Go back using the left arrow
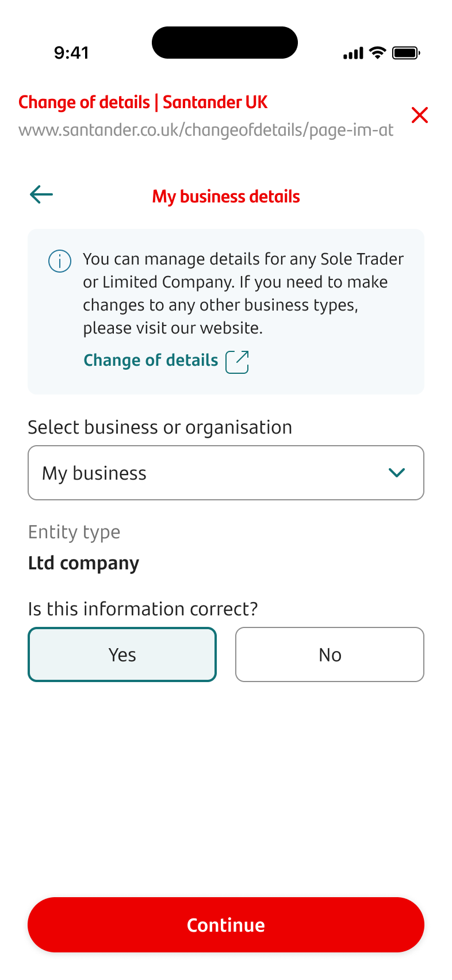Image resolution: width=452 pixels, height=980 pixels. [x=41, y=194]
